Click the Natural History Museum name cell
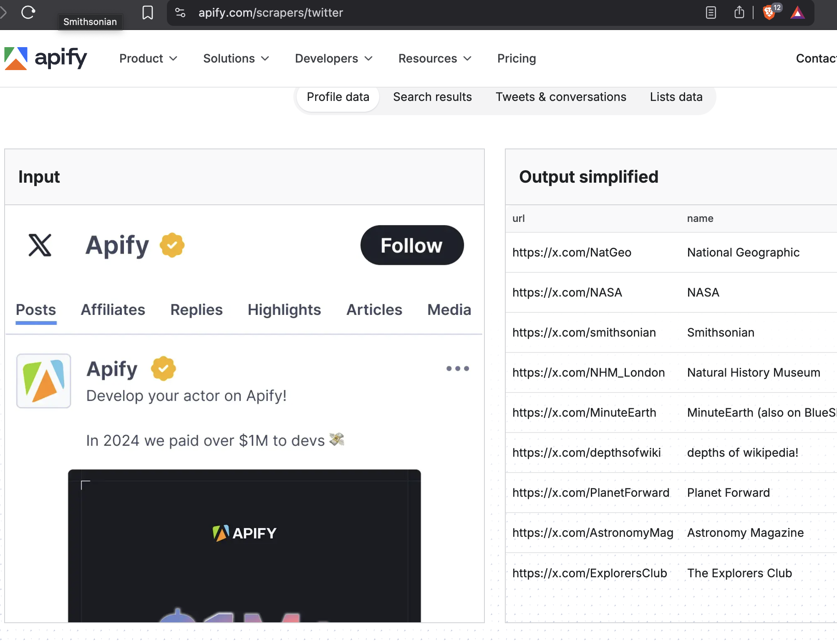This screenshot has width=837, height=644. 754,372
